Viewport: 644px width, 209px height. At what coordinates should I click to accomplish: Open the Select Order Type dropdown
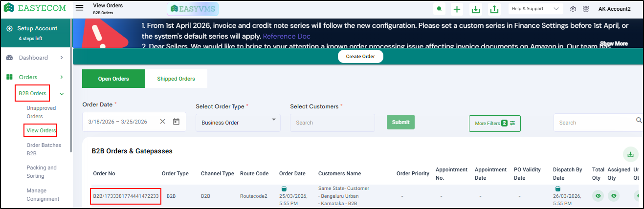click(238, 123)
